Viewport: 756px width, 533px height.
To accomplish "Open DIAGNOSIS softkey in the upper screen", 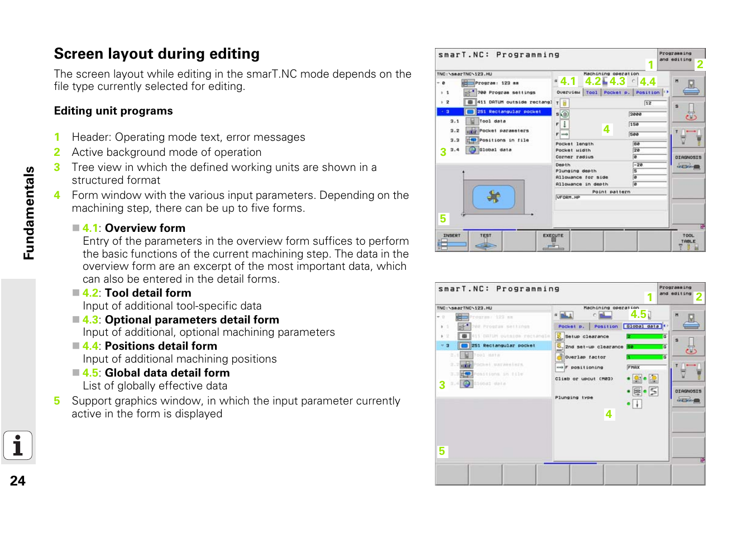I will [x=688, y=162].
